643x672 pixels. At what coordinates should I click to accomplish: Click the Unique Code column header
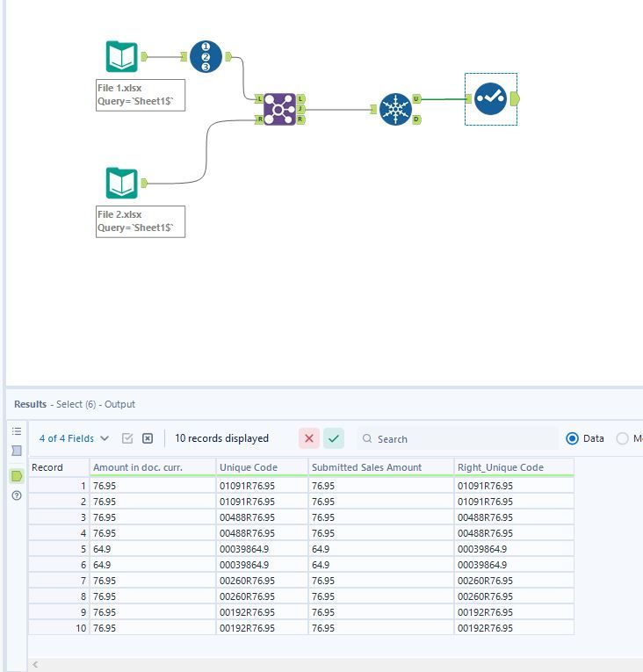tap(262, 467)
